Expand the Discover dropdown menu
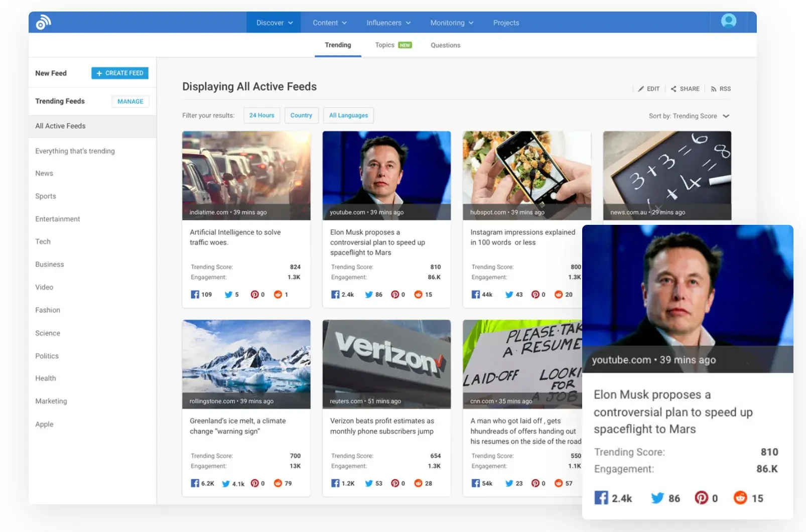 pos(274,23)
